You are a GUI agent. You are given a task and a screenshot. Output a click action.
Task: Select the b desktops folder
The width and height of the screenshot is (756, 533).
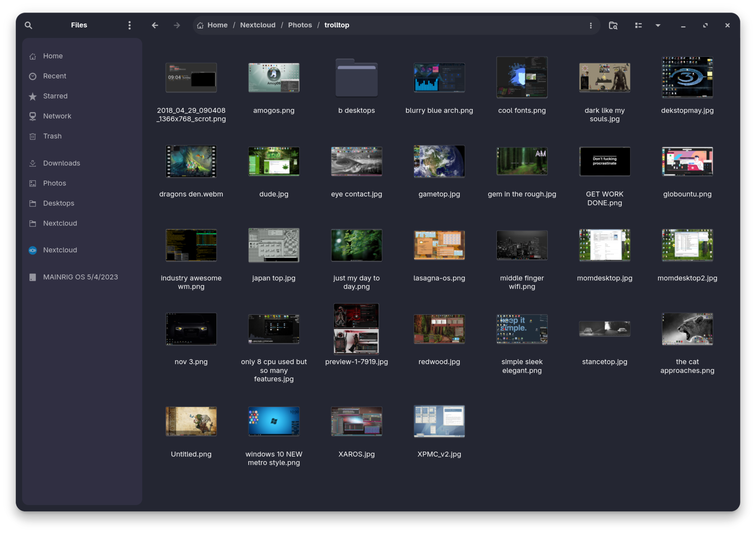coord(356,78)
